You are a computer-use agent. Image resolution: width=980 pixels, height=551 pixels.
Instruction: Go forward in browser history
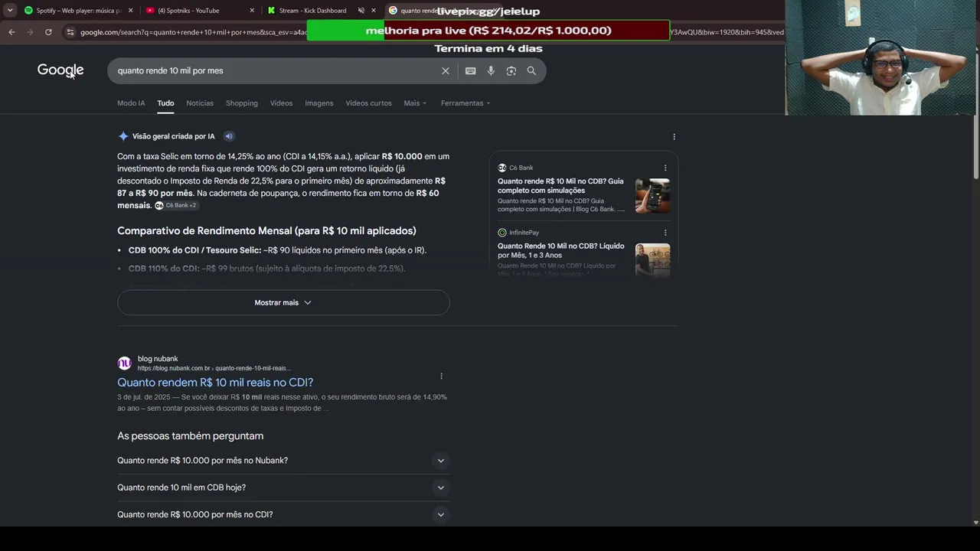pos(30,32)
